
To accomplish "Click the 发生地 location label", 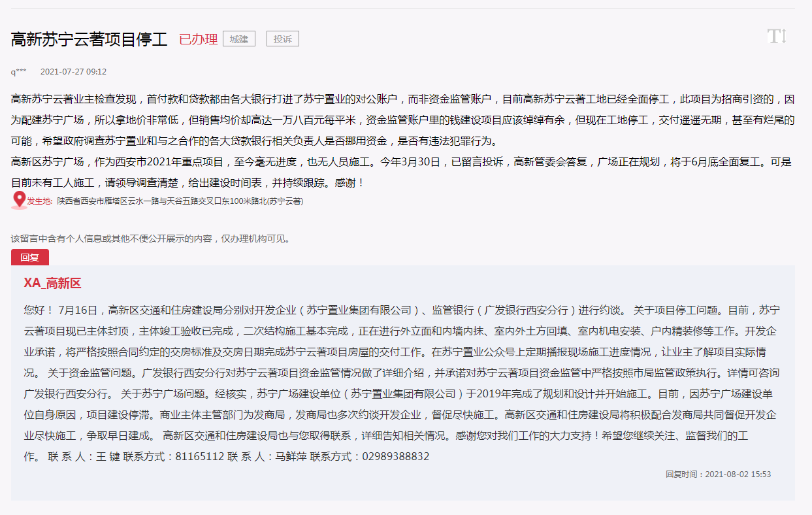I will click(x=39, y=201).
